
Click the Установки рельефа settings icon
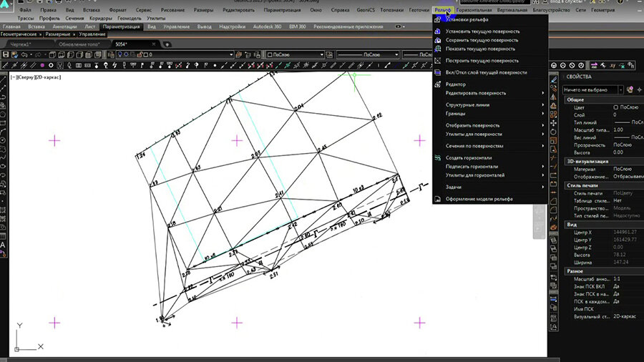pos(438,19)
